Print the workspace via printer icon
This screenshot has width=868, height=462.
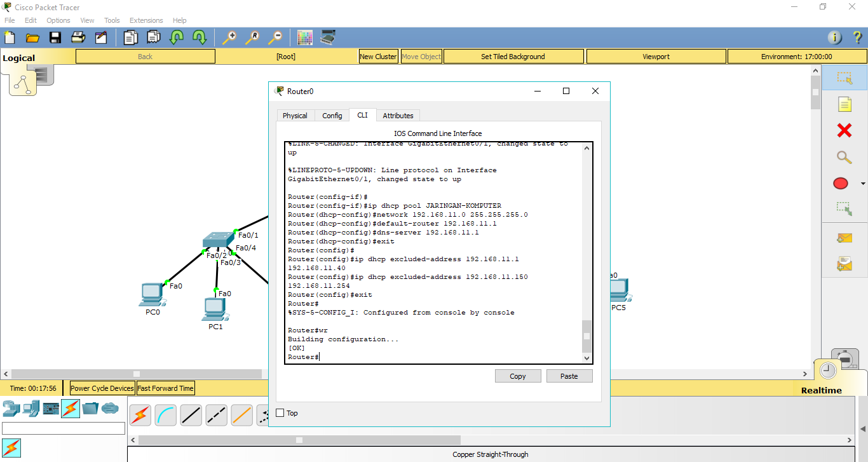point(78,37)
